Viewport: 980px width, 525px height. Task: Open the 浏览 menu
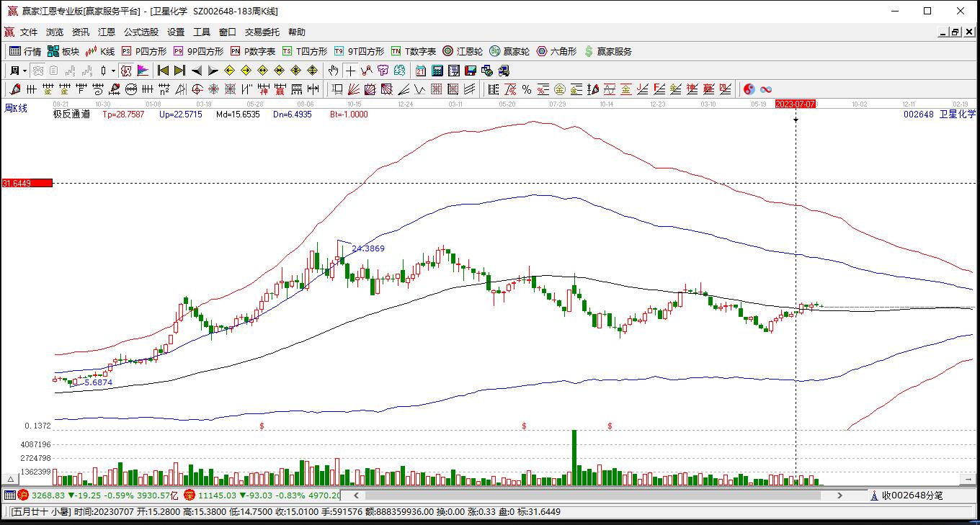55,32
